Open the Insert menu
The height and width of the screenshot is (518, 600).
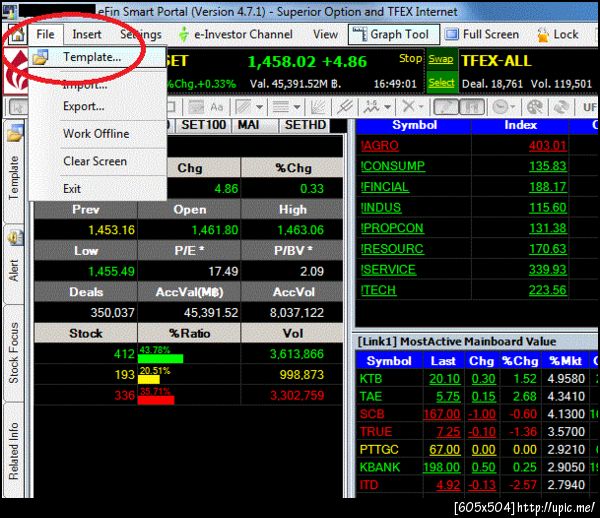[87, 34]
